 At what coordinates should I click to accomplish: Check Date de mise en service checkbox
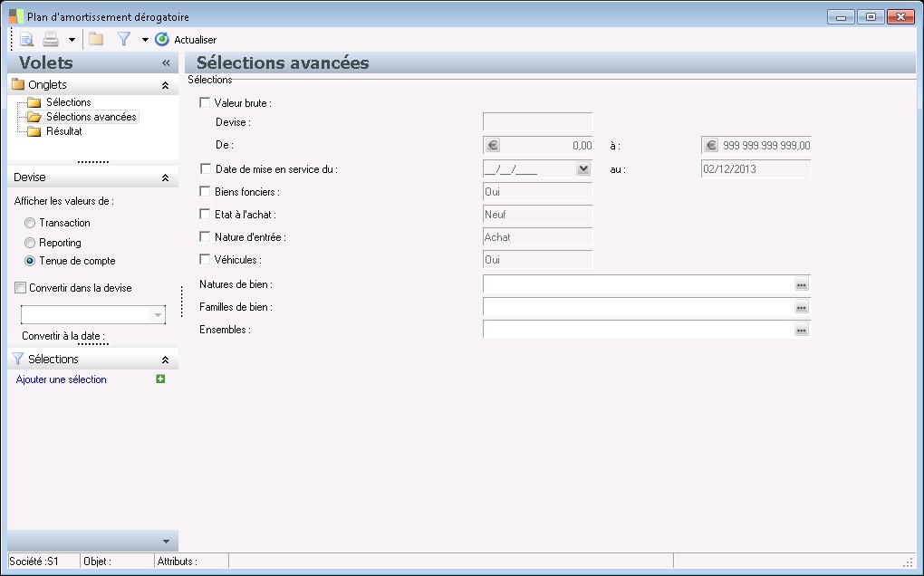205,169
